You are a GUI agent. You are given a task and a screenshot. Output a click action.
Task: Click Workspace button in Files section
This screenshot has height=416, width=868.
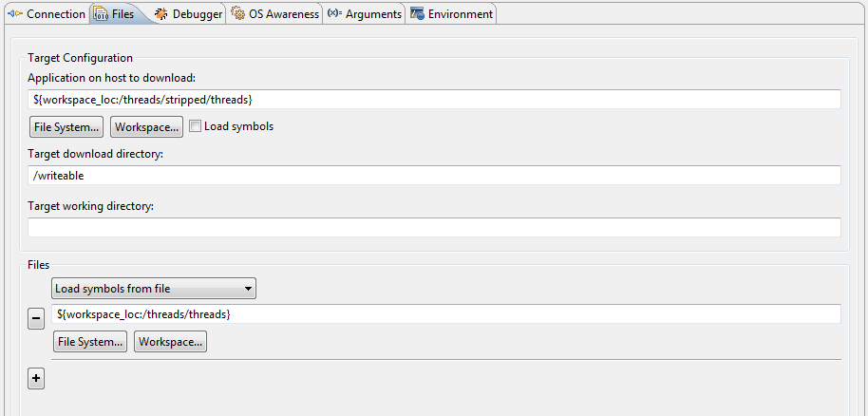170,342
